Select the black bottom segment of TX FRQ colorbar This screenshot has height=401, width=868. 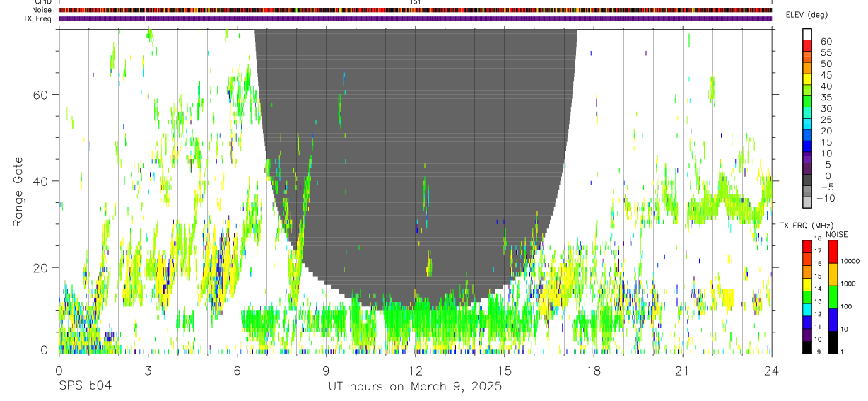pyautogui.click(x=807, y=347)
